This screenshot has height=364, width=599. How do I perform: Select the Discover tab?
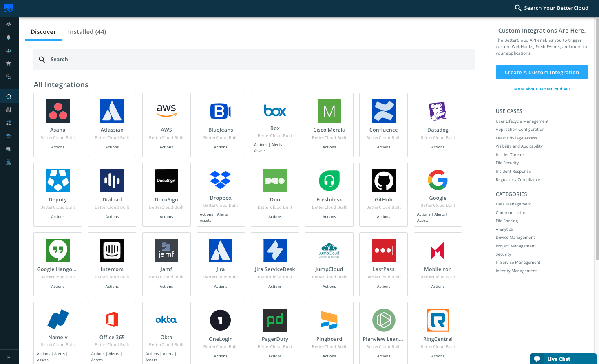point(43,31)
